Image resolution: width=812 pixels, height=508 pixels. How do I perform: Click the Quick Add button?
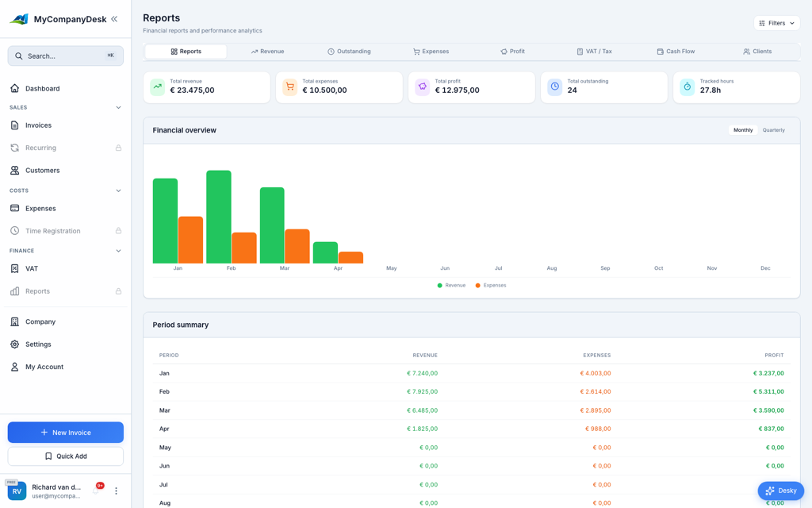[65, 456]
